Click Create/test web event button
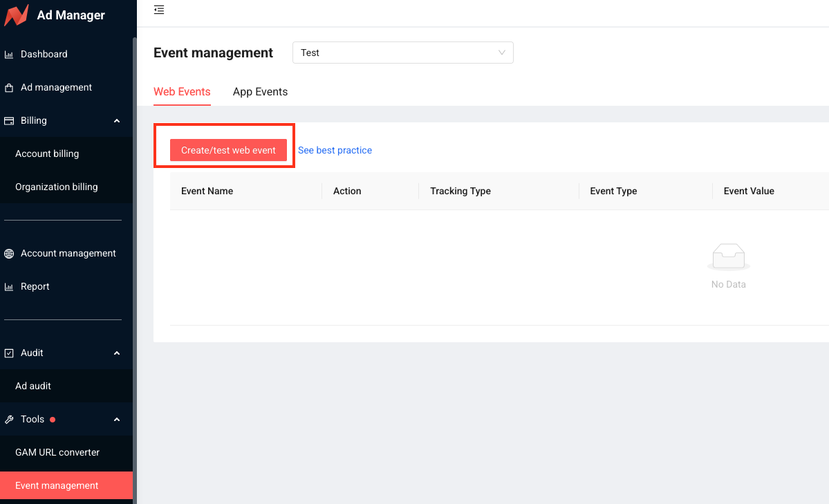This screenshot has height=504, width=829. 228,150
